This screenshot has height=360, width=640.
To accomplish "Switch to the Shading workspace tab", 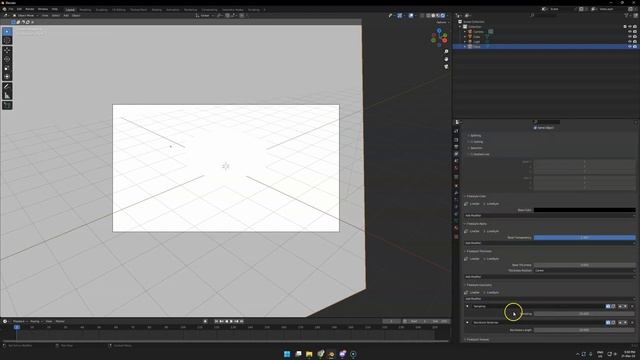I will point(156,9).
